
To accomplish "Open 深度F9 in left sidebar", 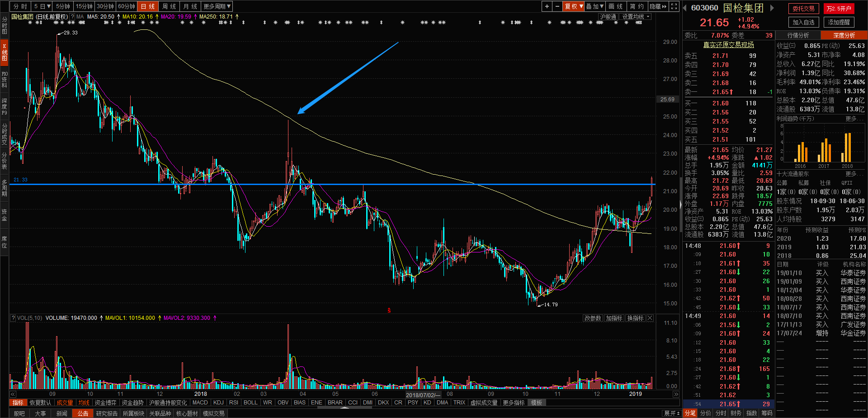I will pos(4,106).
